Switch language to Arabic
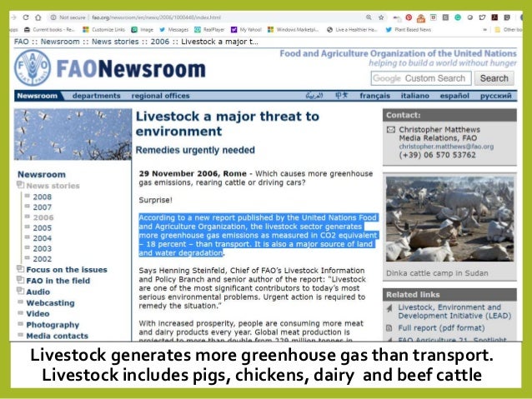The width and height of the screenshot is (532, 399). tap(314, 96)
